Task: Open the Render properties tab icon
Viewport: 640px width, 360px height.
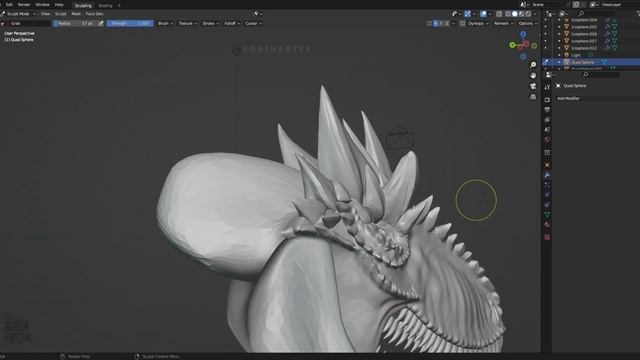Action: click(x=547, y=100)
